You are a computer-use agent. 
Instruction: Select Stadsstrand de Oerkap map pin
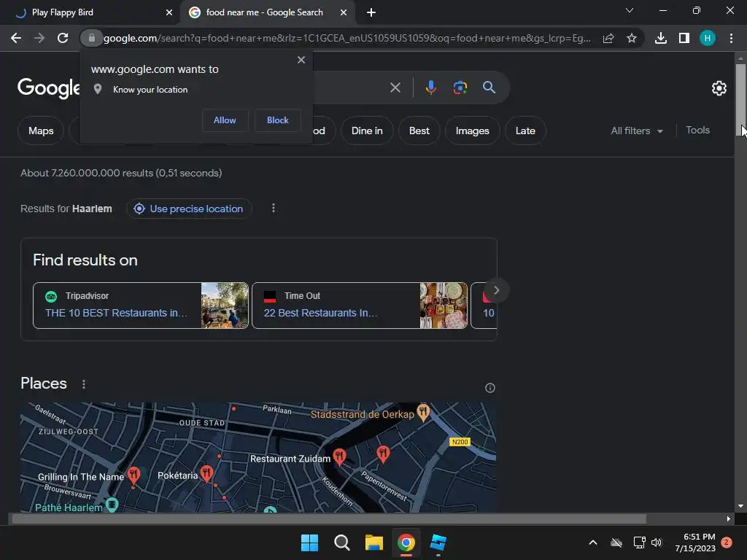click(423, 413)
